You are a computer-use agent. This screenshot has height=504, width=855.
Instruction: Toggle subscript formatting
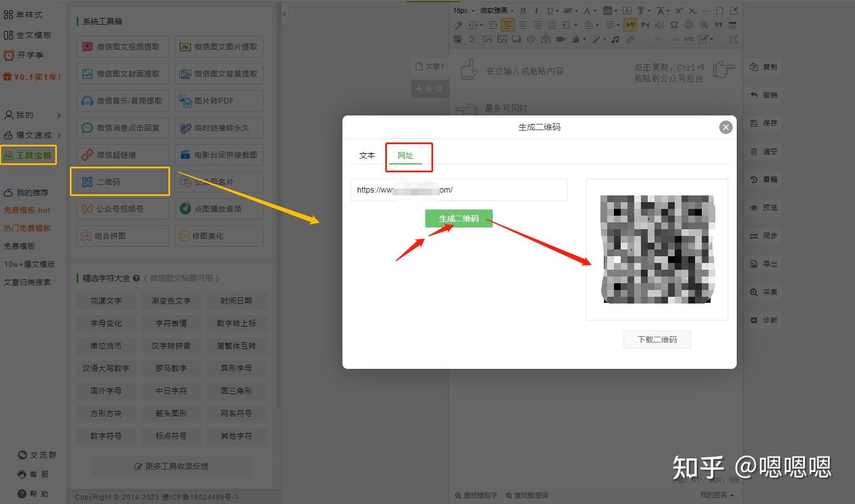(x=693, y=11)
